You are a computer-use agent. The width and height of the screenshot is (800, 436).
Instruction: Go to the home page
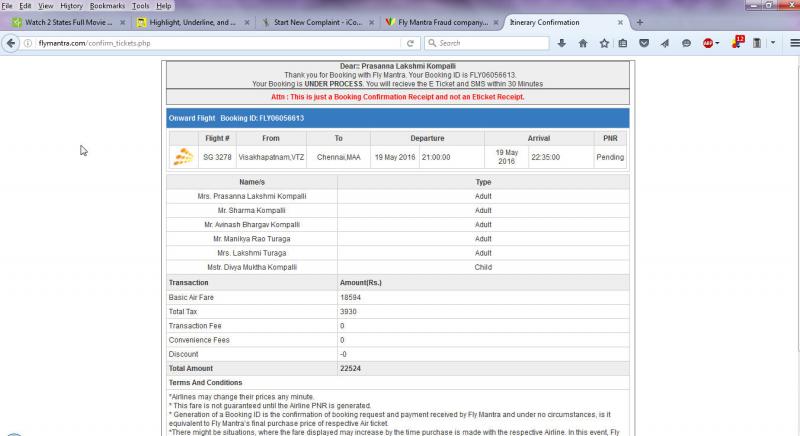[583, 43]
